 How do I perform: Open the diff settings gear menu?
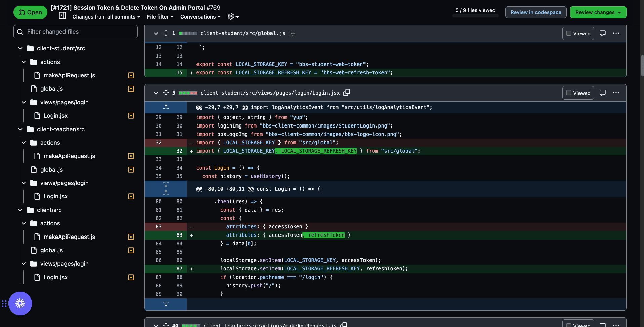coord(233,16)
